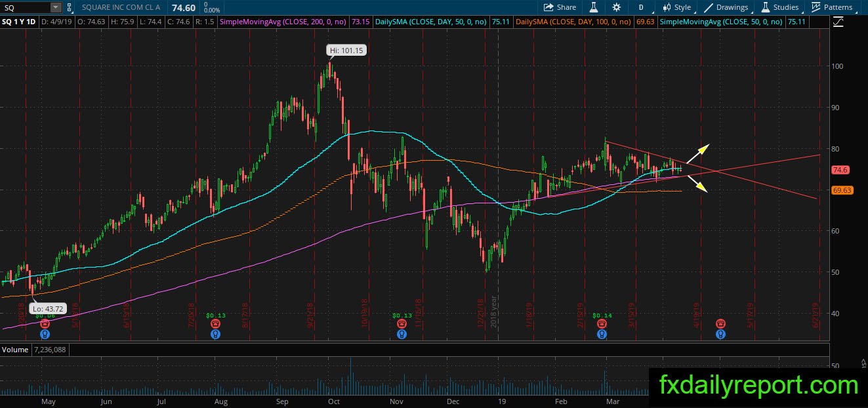Select the DailySMA 50 study label
Image resolution: width=868 pixels, height=408 pixels.
click(x=430, y=22)
